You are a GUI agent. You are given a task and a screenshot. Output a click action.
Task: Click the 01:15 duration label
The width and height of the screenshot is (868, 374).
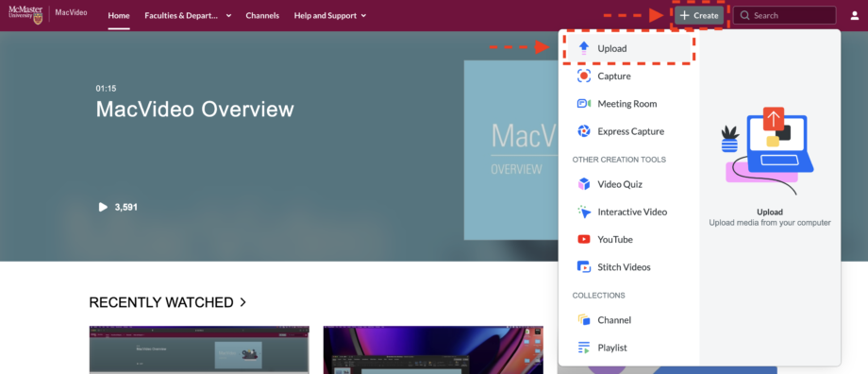tap(106, 88)
